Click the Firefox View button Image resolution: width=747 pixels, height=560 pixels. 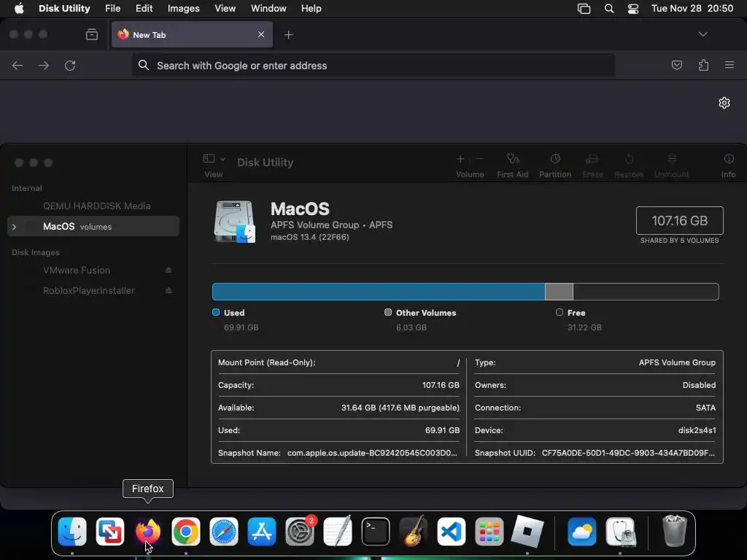click(92, 34)
